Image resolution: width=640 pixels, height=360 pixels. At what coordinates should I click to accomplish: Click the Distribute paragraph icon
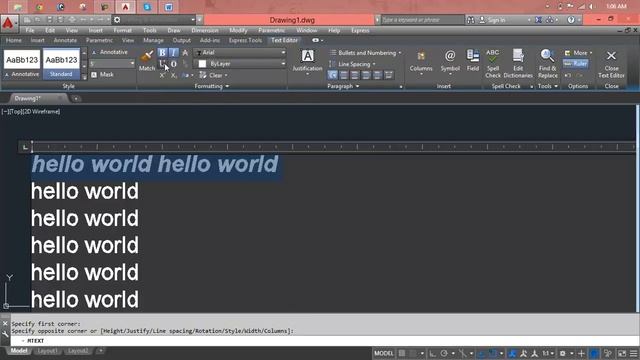point(389,75)
